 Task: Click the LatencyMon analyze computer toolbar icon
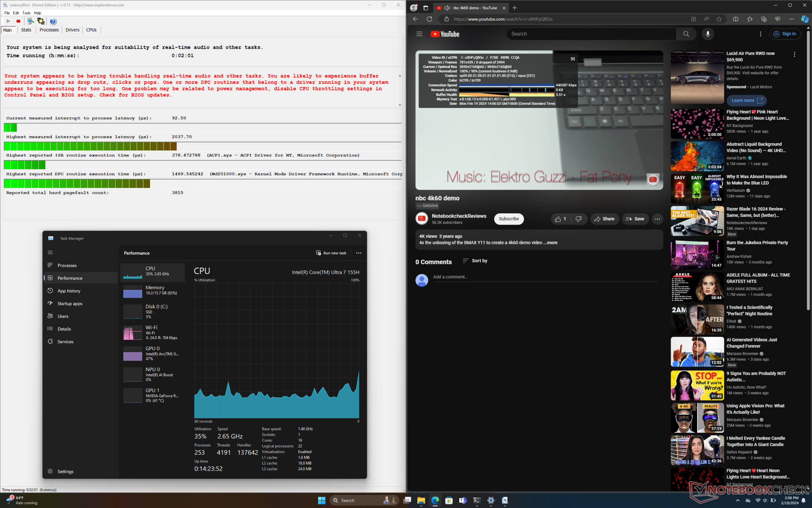(x=30, y=21)
